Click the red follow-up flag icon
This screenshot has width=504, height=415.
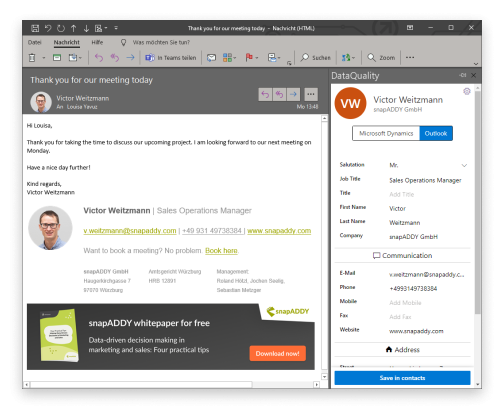[249, 58]
